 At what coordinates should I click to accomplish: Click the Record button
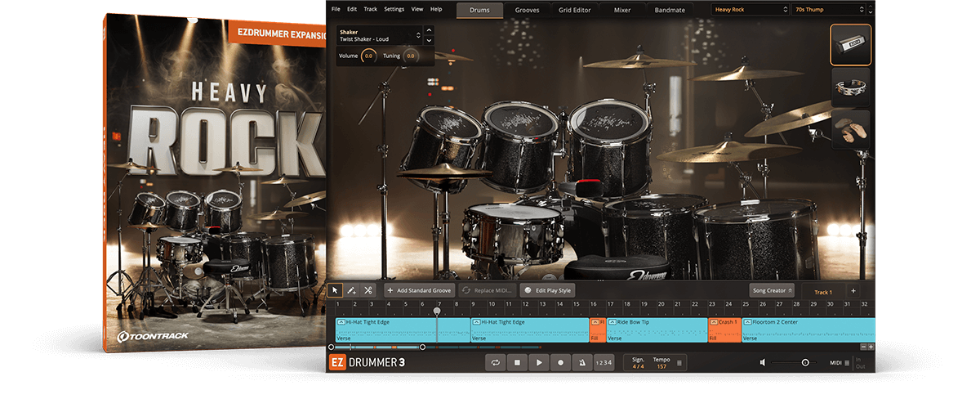click(x=560, y=362)
